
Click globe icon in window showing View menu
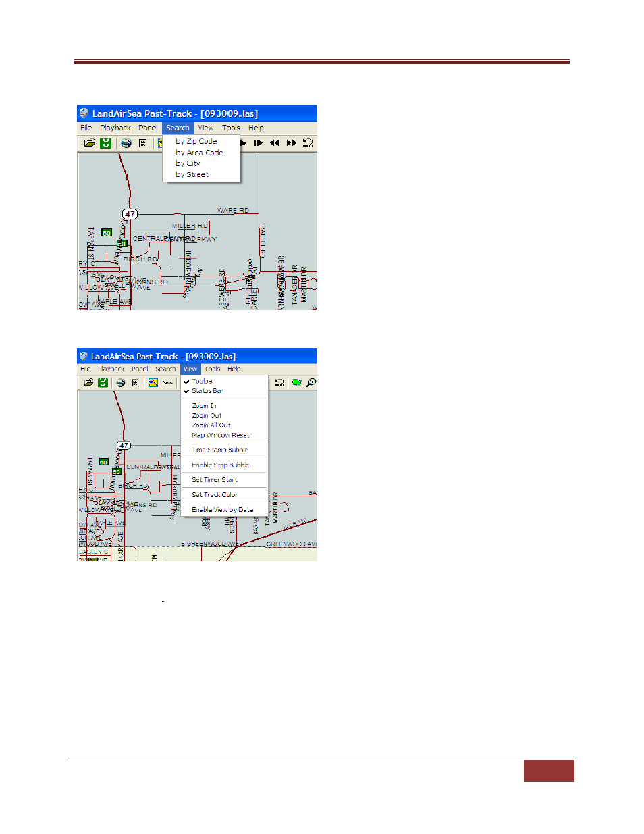(x=121, y=383)
